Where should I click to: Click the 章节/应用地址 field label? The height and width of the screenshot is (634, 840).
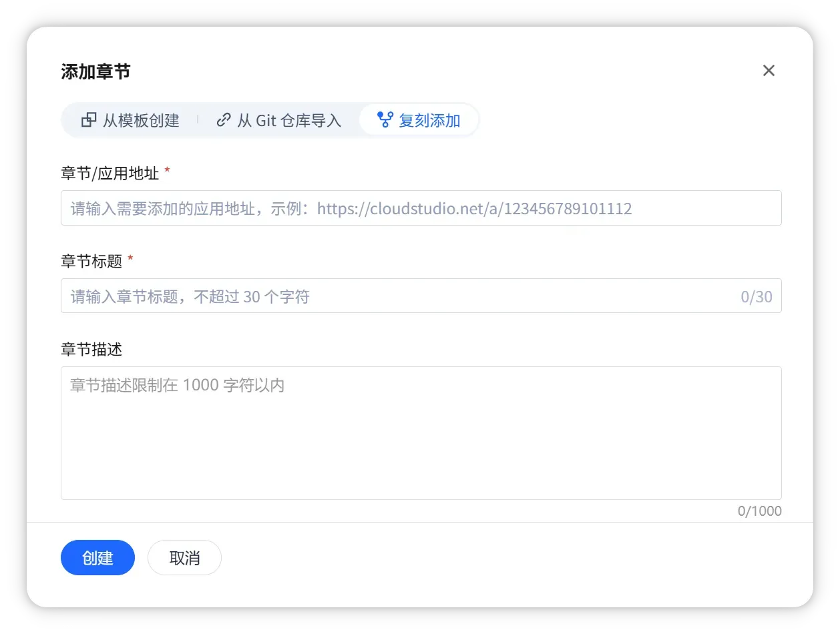tap(110, 174)
